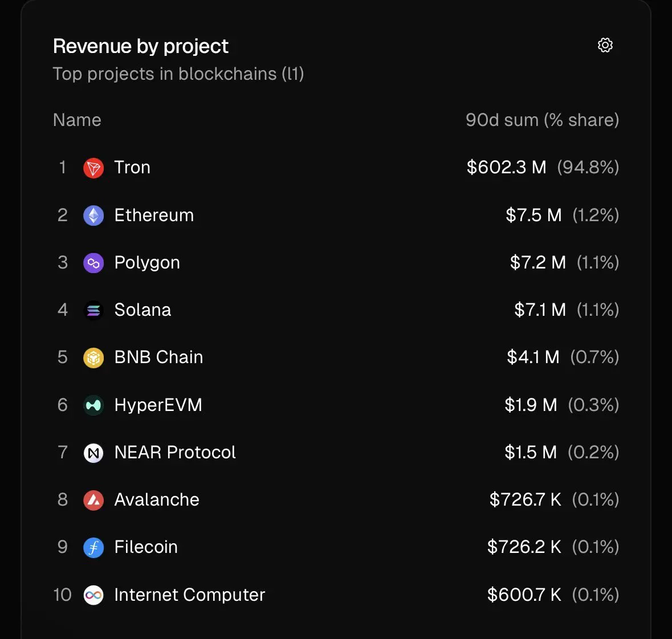This screenshot has width=672, height=639.
Task: Click the Revenue by project title
Action: point(141,46)
